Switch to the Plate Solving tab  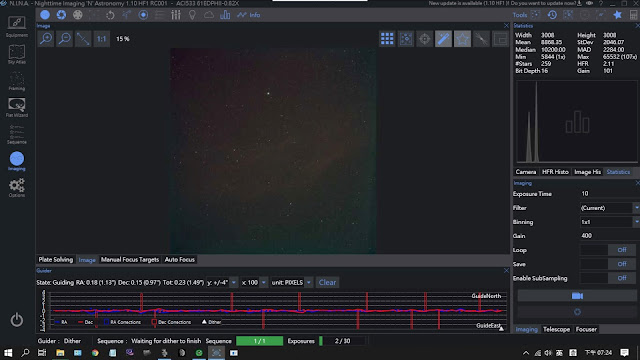pyautogui.click(x=56, y=260)
